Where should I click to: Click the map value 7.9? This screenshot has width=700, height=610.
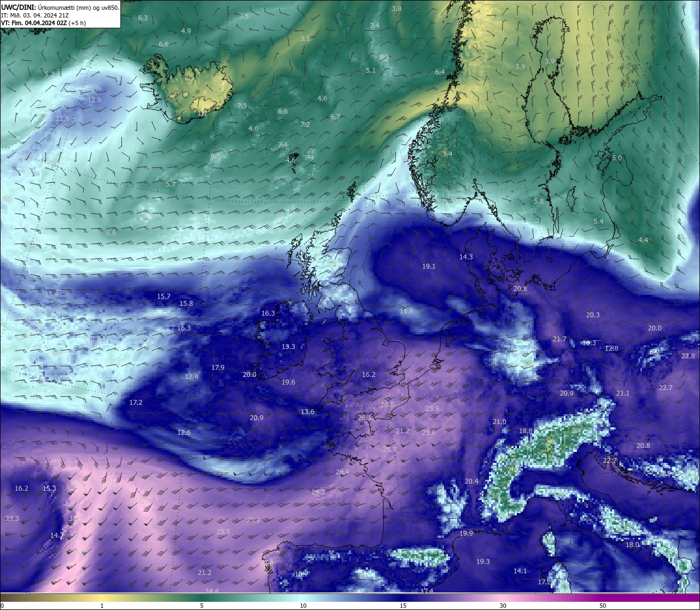tap(309, 158)
